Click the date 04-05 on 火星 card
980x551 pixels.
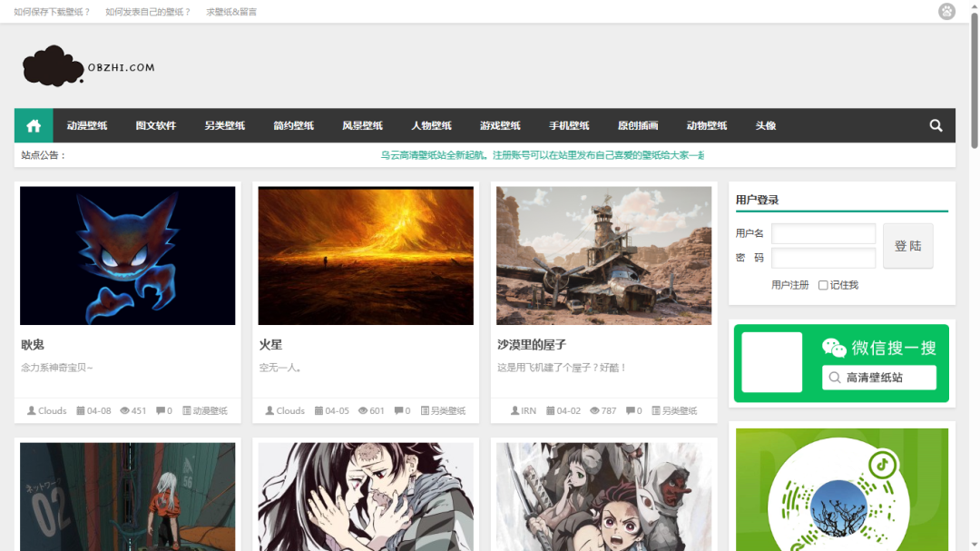(x=337, y=411)
